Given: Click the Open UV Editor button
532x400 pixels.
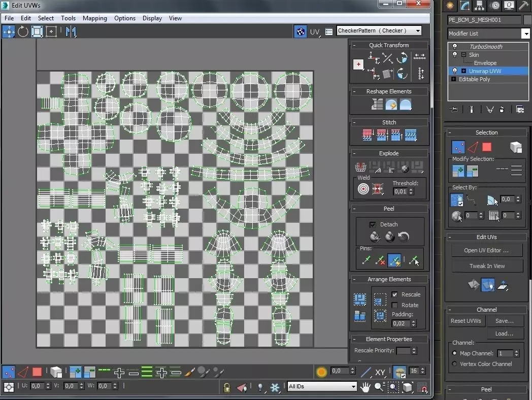Looking at the screenshot, I should click(486, 250).
